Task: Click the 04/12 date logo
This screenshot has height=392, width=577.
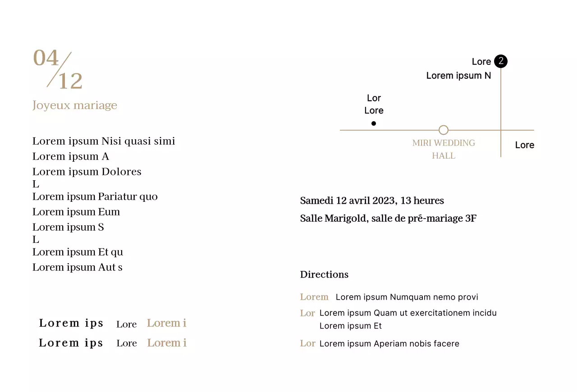Action: (58, 70)
